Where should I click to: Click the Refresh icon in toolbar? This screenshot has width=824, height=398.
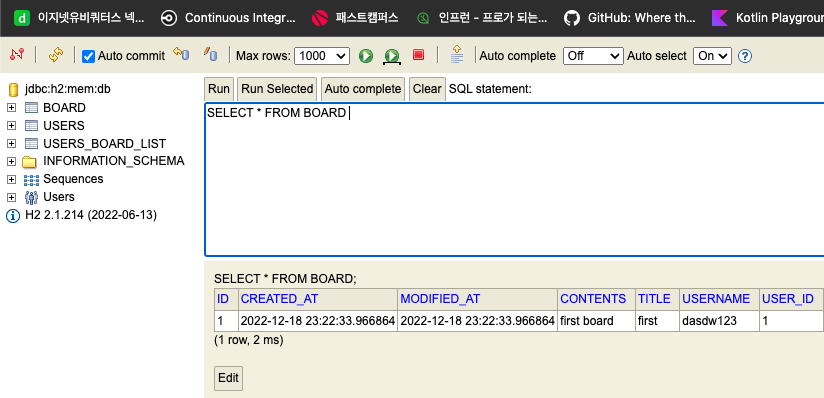(56, 55)
